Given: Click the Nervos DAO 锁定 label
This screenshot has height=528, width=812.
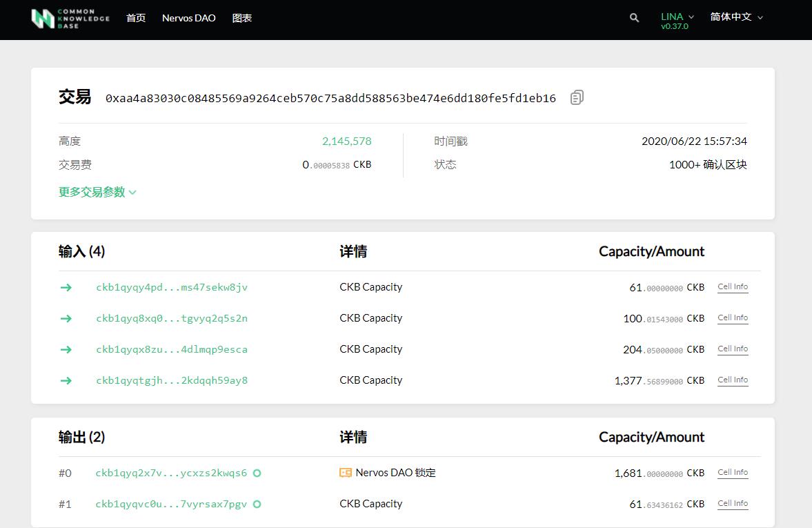Looking at the screenshot, I should [x=395, y=473].
